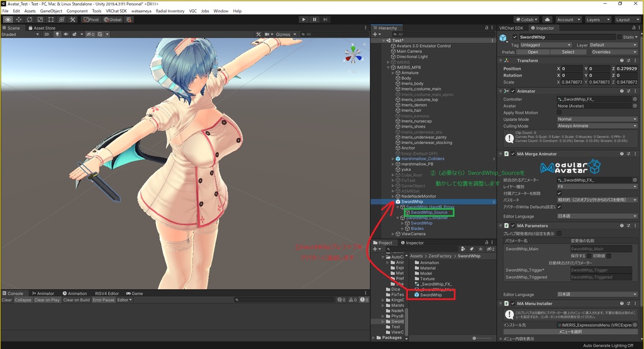Adjust the Project icon size slider

[473, 338]
